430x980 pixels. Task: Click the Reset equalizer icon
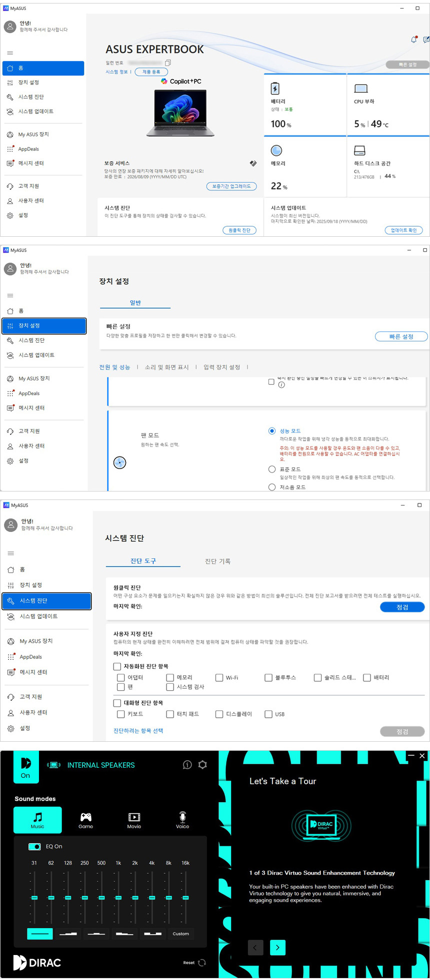pyautogui.click(x=202, y=963)
